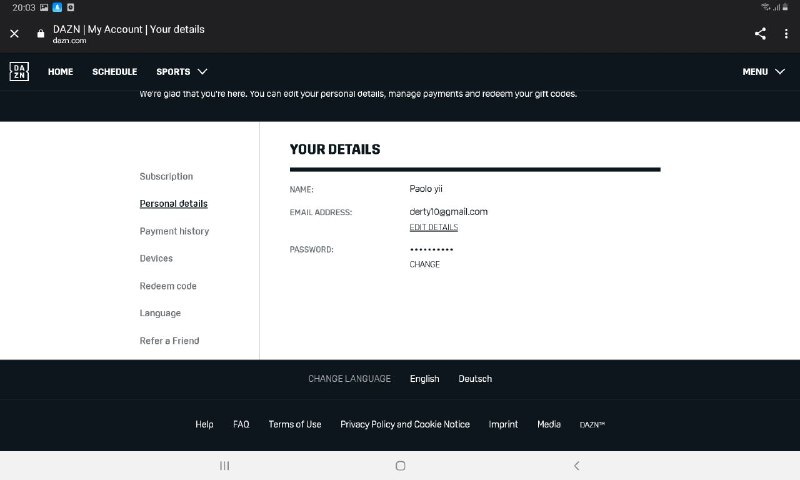800x480 pixels.
Task: Open Refer a Friend section
Action: (169, 341)
